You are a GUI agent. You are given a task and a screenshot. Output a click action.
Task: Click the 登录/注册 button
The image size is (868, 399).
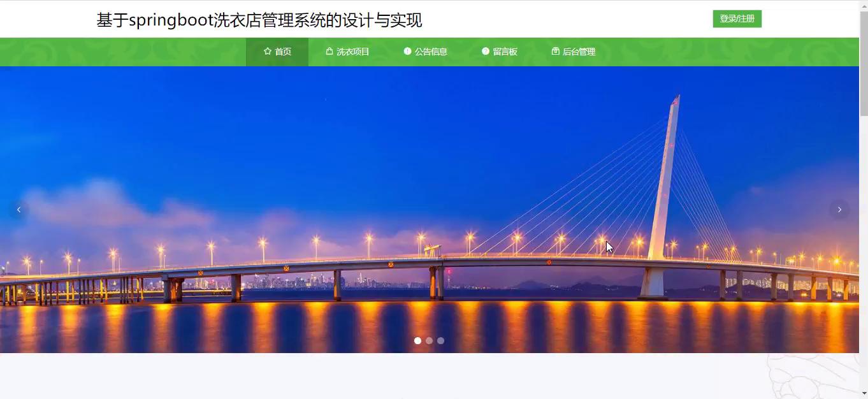pyautogui.click(x=737, y=19)
